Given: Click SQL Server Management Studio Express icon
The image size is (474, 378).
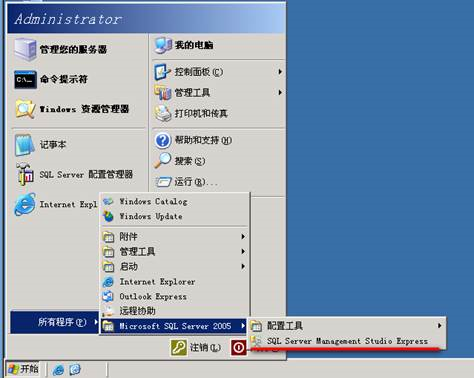Looking at the screenshot, I should click(x=256, y=341).
